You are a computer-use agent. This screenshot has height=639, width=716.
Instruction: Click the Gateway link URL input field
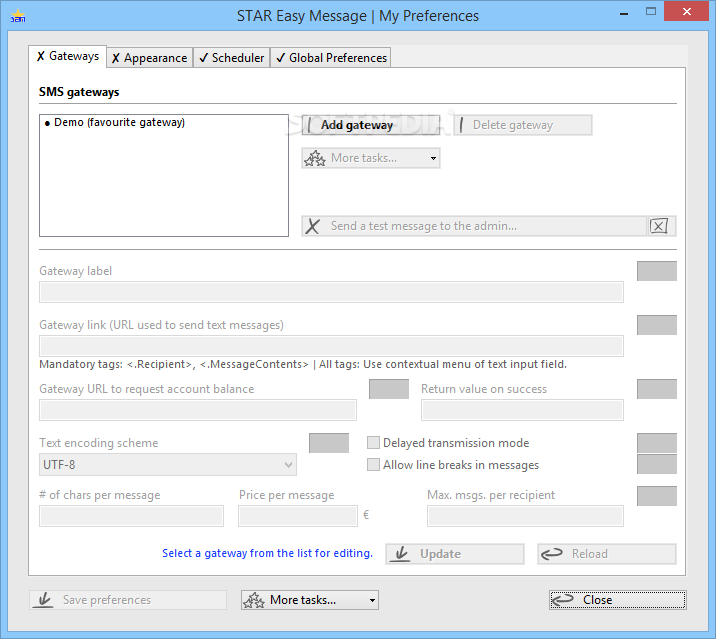[331, 346]
